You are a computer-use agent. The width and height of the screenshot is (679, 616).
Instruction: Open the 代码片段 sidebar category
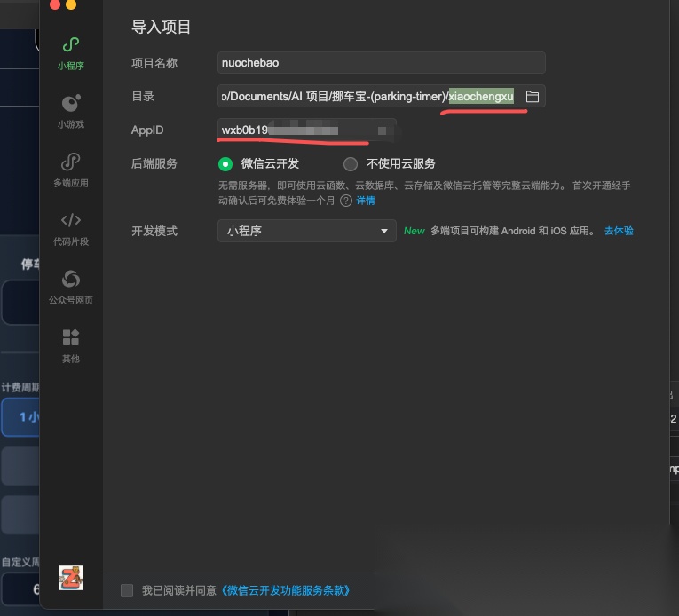point(71,229)
